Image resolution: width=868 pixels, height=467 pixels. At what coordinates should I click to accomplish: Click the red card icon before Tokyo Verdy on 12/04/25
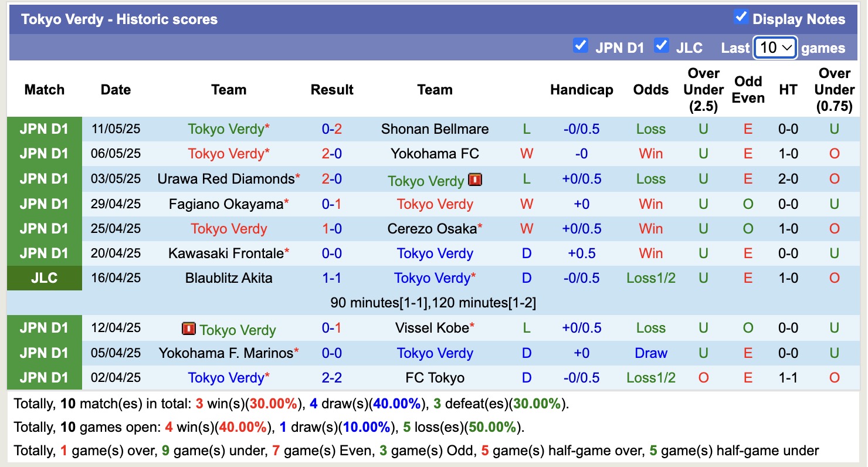click(x=189, y=328)
